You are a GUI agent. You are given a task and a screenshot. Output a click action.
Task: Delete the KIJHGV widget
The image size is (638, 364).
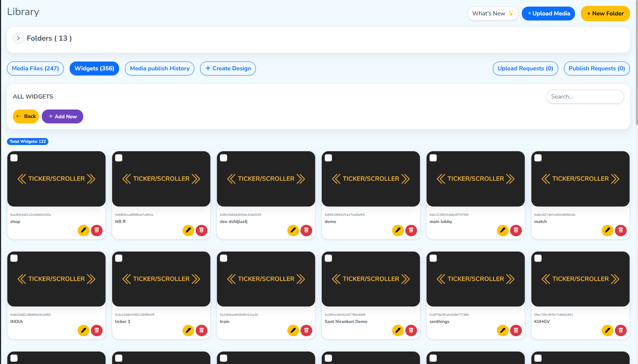(x=621, y=330)
